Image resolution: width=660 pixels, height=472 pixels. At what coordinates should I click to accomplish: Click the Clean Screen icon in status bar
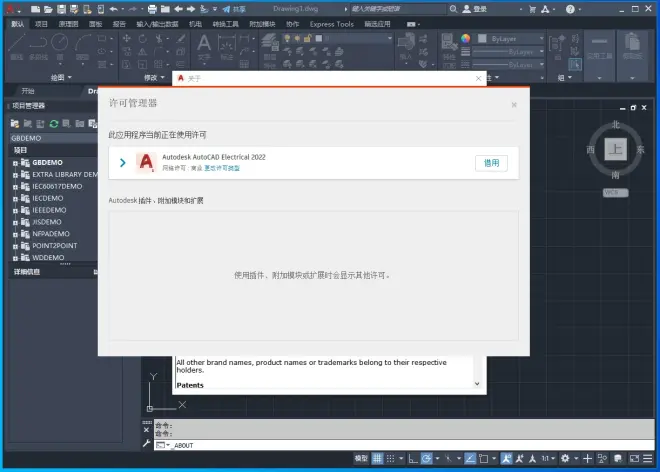(x=634, y=459)
